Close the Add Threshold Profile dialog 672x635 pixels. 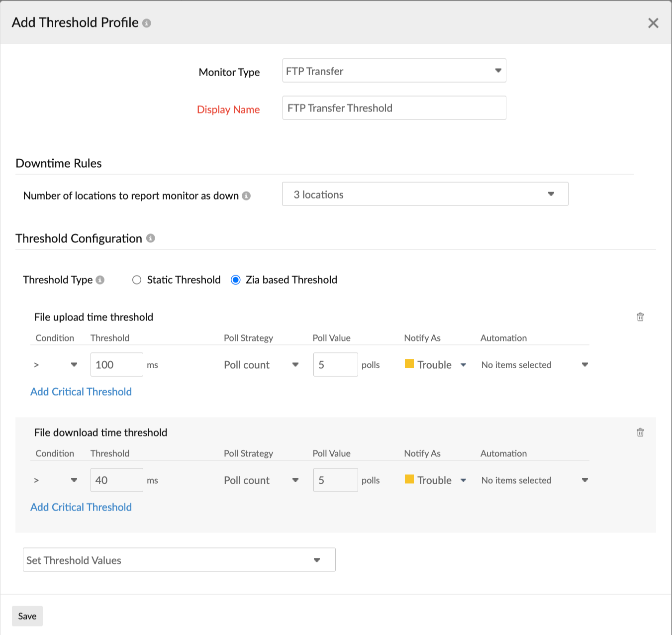pyautogui.click(x=653, y=23)
